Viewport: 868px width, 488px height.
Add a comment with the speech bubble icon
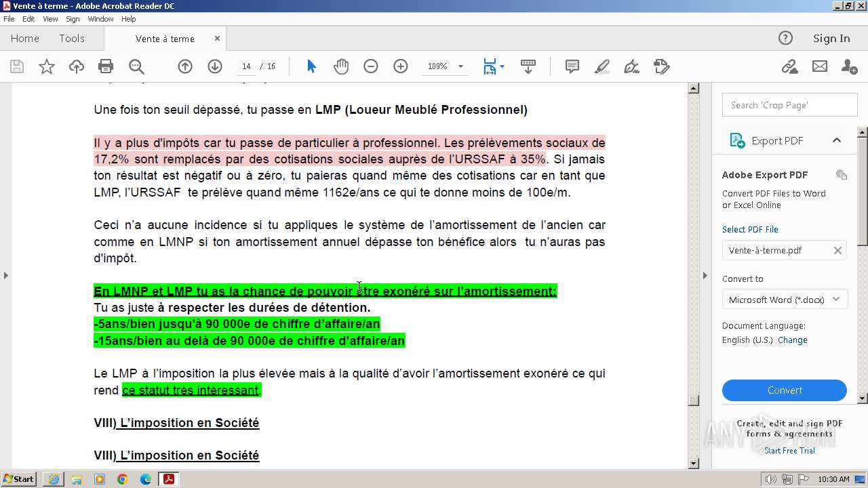click(572, 66)
